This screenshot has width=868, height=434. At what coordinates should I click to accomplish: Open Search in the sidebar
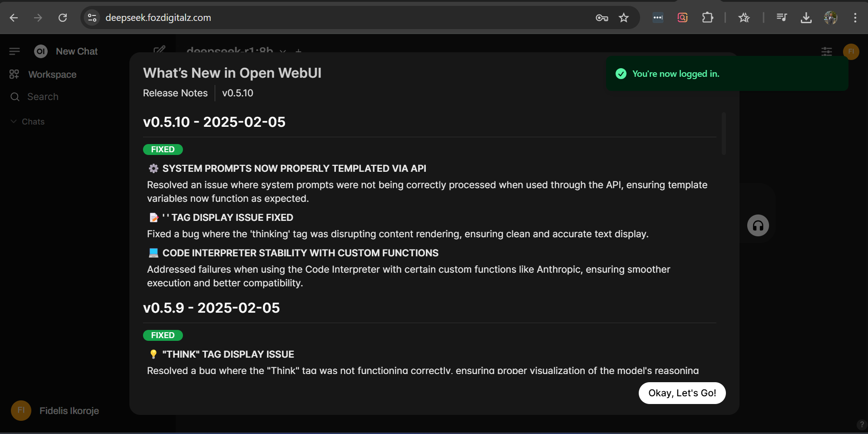(43, 97)
